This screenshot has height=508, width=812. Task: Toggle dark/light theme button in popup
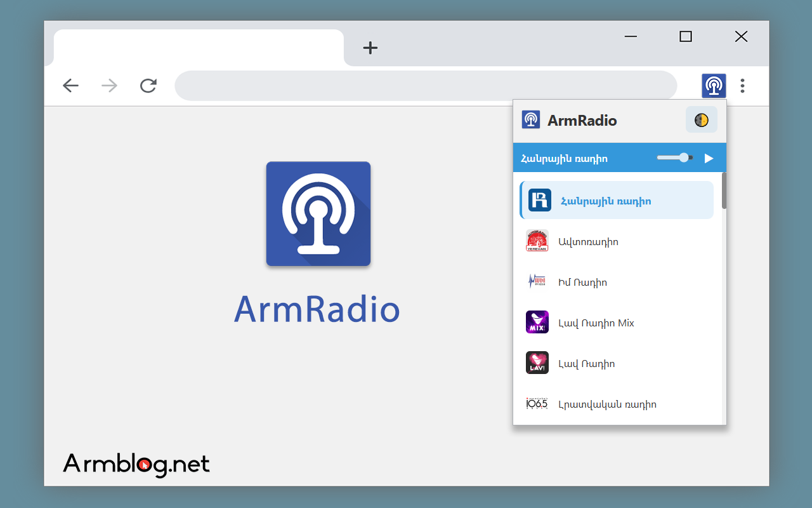[x=702, y=120]
